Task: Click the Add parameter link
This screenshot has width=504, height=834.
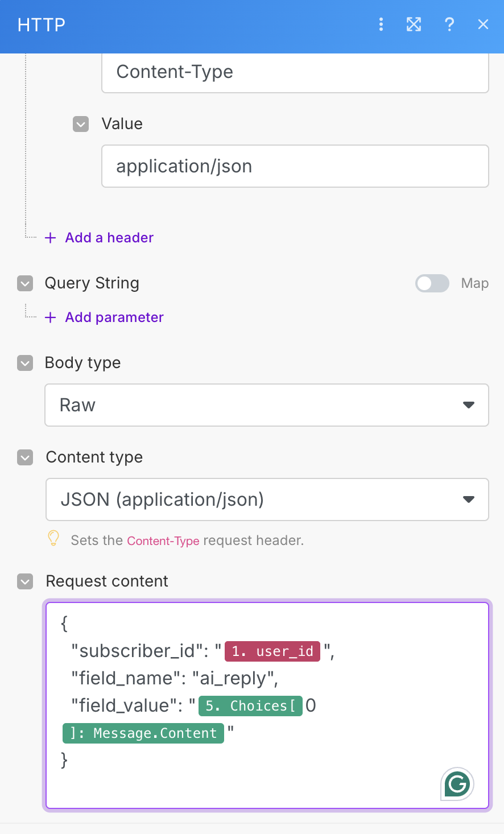Action: [114, 317]
